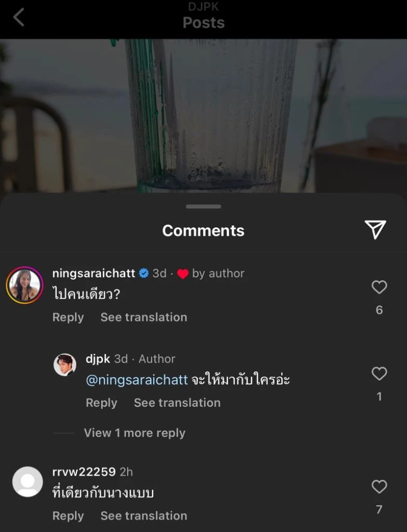
Task: See translation of ningsaraichatt's comment
Action: tap(144, 317)
